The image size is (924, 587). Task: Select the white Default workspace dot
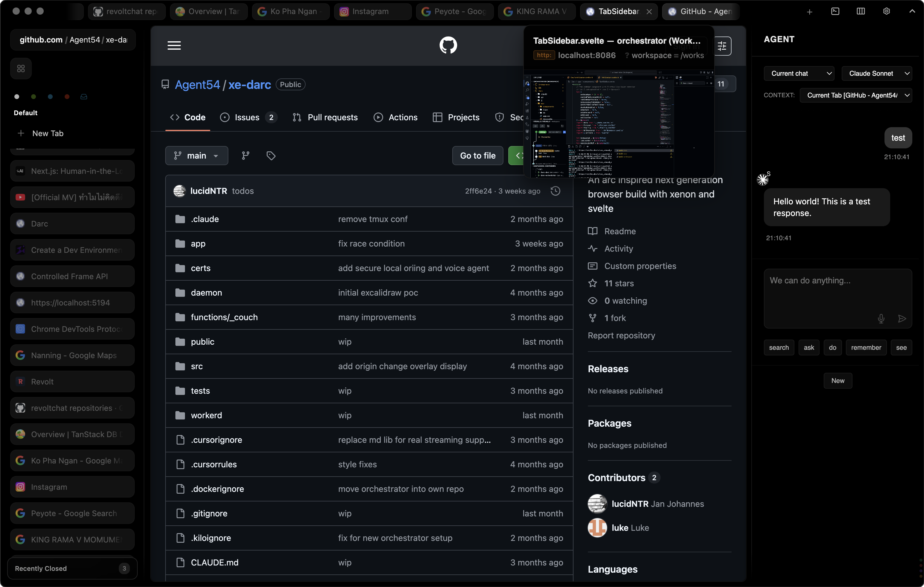pos(16,96)
